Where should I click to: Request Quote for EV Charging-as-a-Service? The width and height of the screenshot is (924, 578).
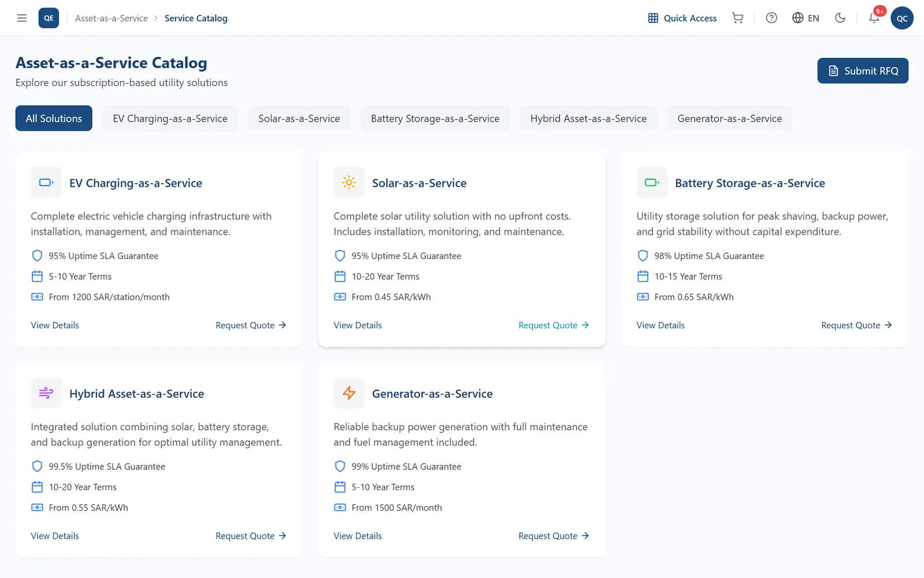251,325
